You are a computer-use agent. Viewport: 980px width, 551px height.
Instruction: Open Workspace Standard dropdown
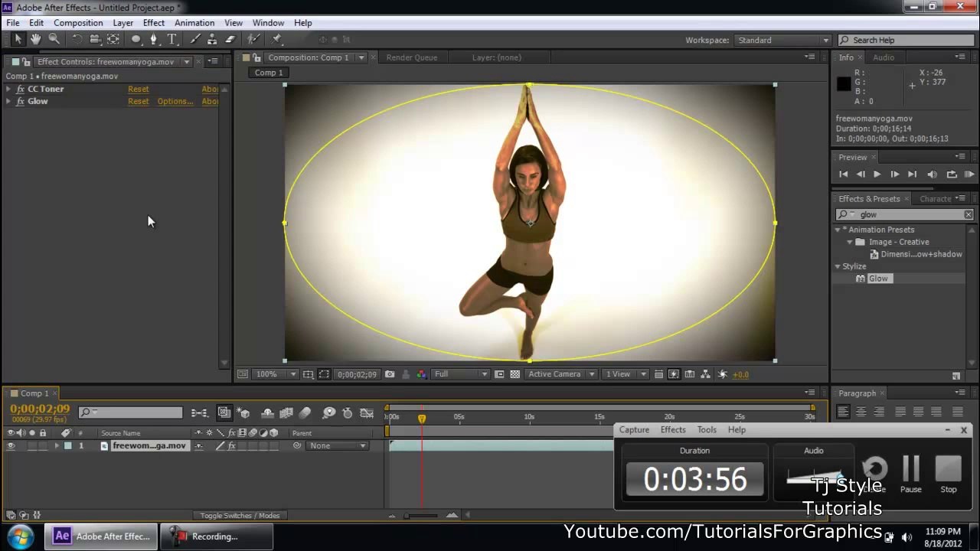782,40
